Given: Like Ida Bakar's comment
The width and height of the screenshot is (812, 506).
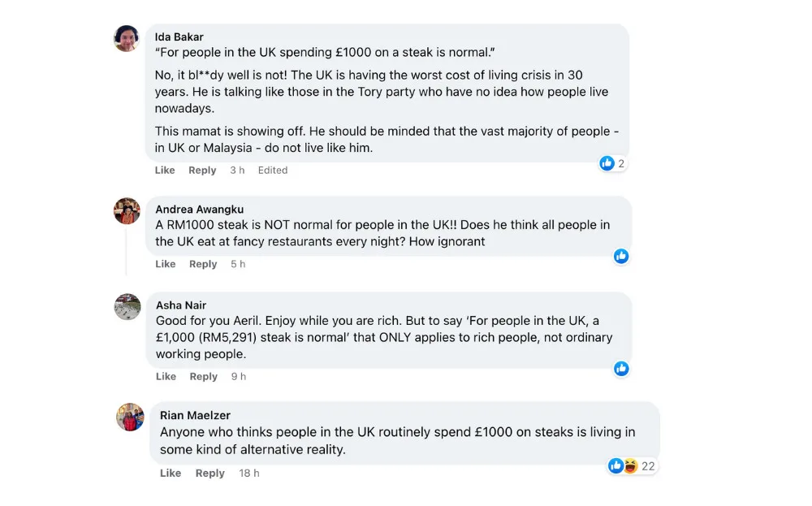Looking at the screenshot, I should (165, 170).
